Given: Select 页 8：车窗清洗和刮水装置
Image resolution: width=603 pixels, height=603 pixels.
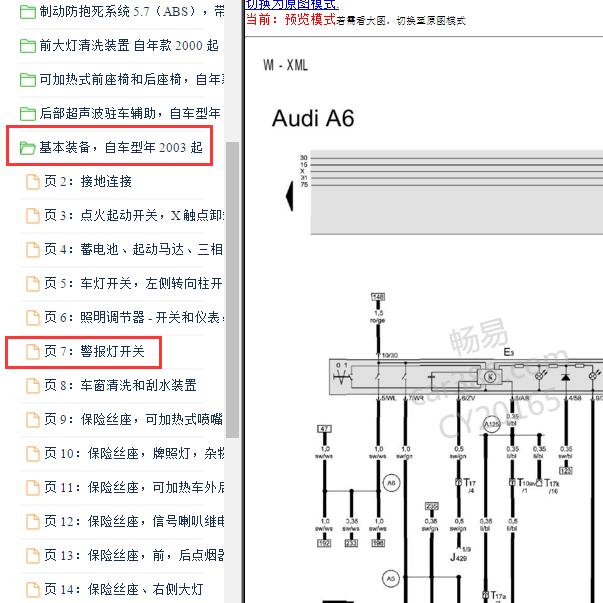Looking at the screenshot, I should pyautogui.click(x=111, y=385).
